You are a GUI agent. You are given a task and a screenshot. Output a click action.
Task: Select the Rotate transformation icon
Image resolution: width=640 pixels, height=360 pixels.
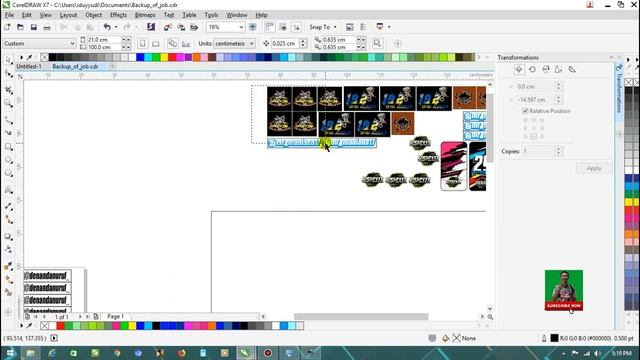[532, 70]
